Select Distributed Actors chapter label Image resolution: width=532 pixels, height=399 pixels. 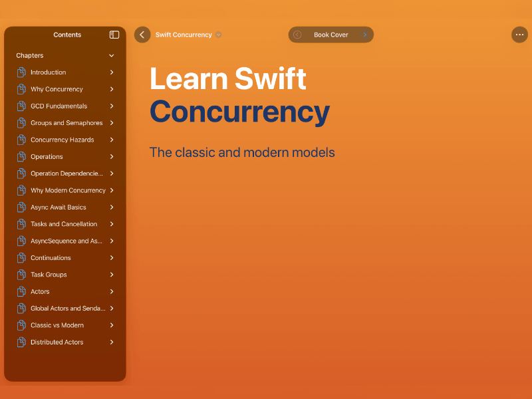(x=57, y=342)
